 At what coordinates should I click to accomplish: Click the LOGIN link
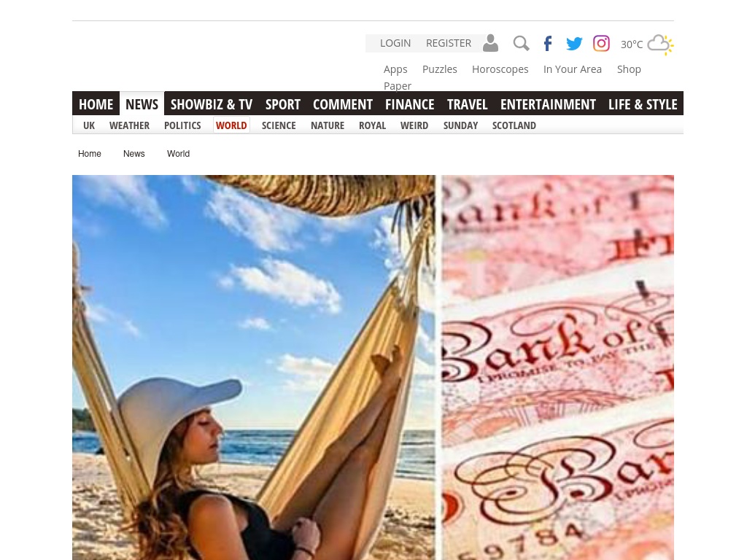[395, 43]
